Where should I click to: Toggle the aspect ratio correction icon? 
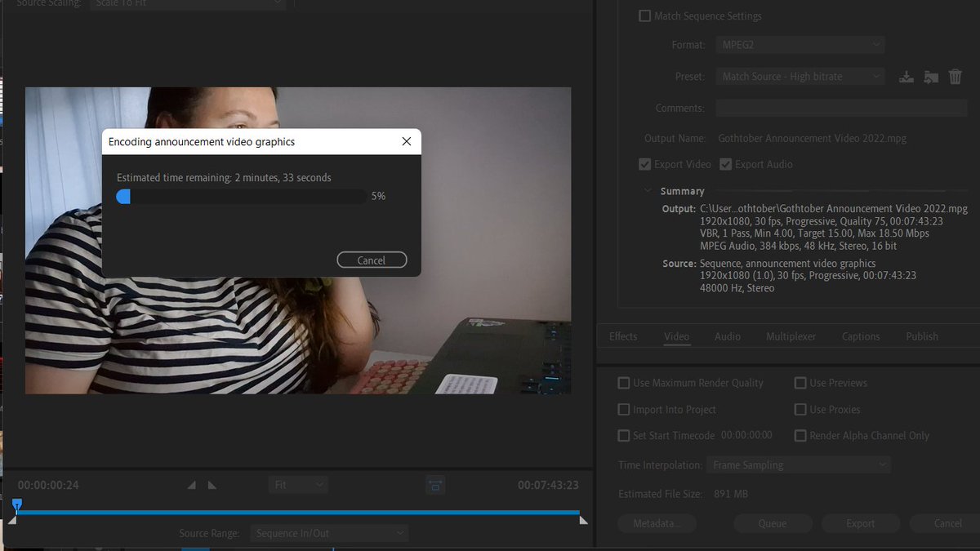tap(435, 485)
